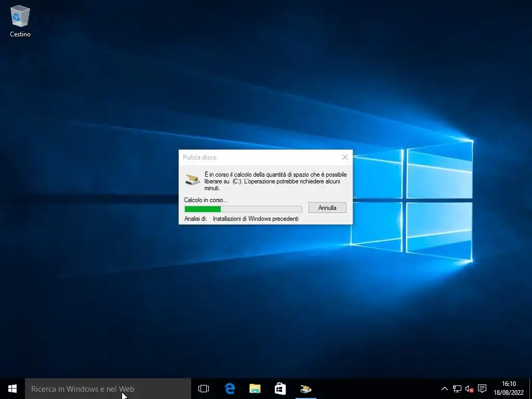Click the 'Calcolo in corso...' label
The height and width of the screenshot is (399, 532).
pyautogui.click(x=206, y=200)
